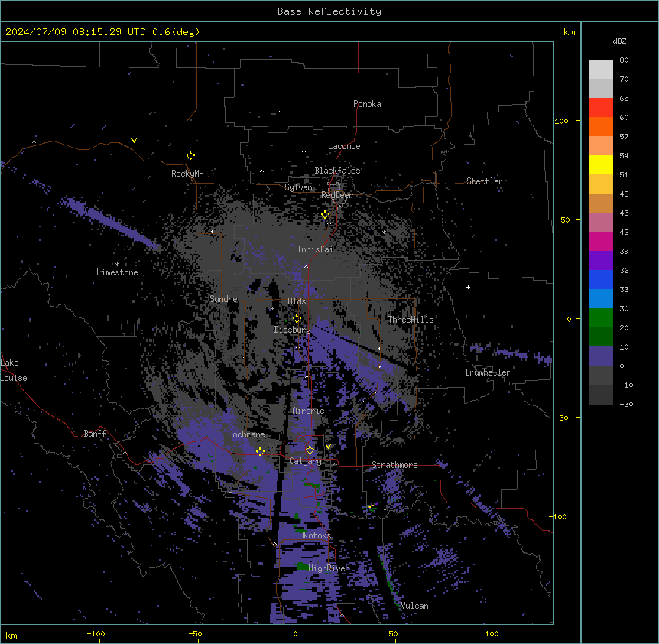Select the darkest gray -30 to -10 swatch
The height and width of the screenshot is (644, 659).
click(601, 395)
